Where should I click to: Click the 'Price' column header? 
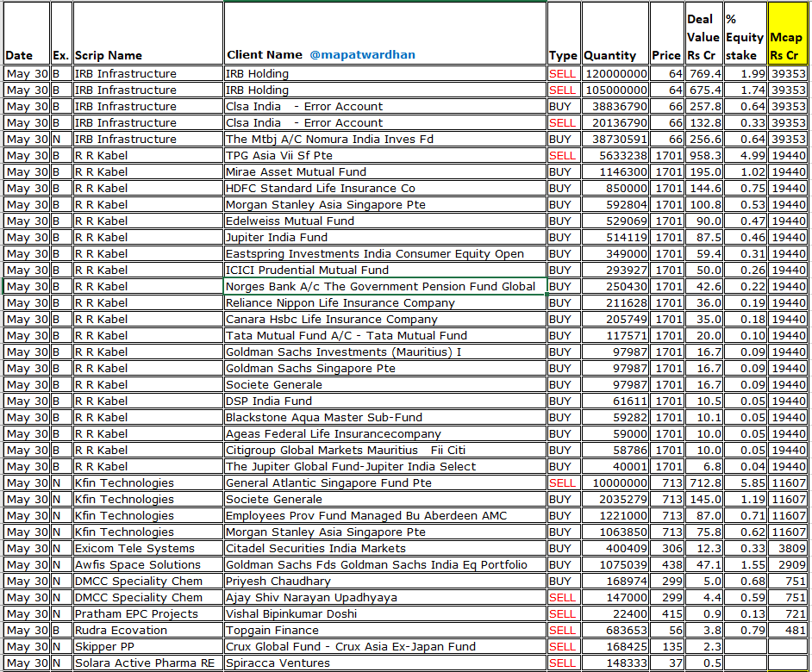[667, 34]
